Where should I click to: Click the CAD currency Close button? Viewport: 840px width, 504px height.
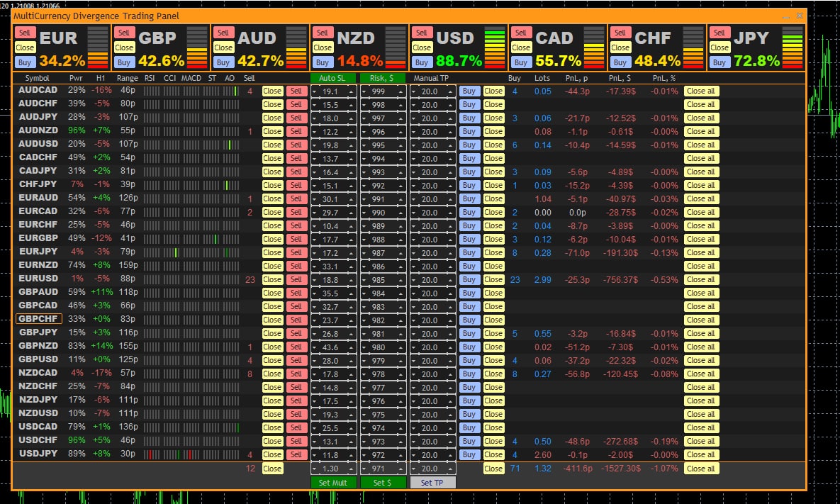click(521, 47)
